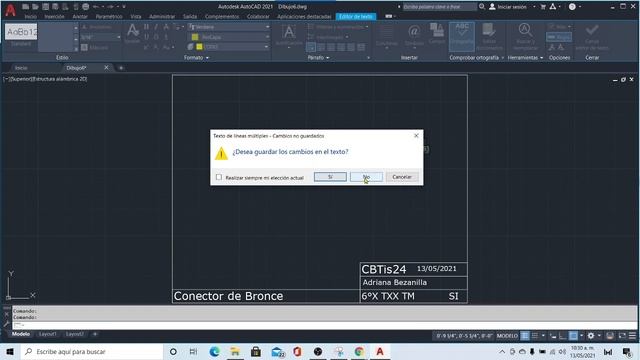Click Cancelar in the dialog

click(402, 177)
